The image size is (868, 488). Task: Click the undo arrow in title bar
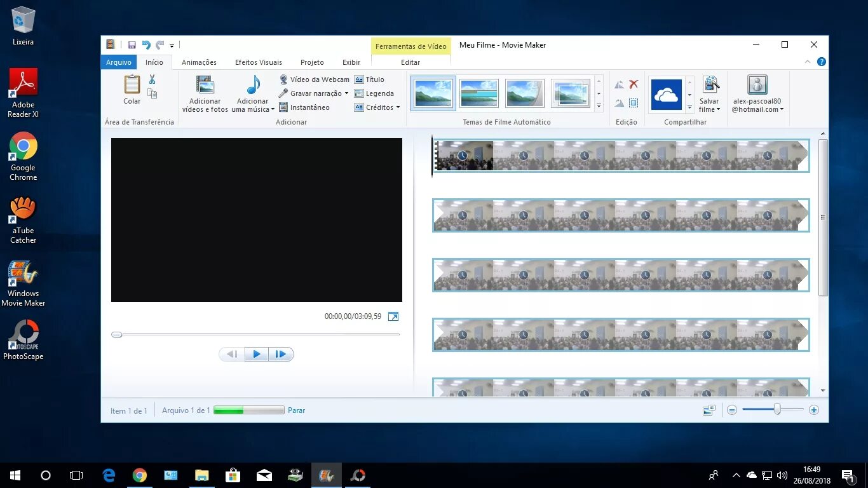click(146, 45)
